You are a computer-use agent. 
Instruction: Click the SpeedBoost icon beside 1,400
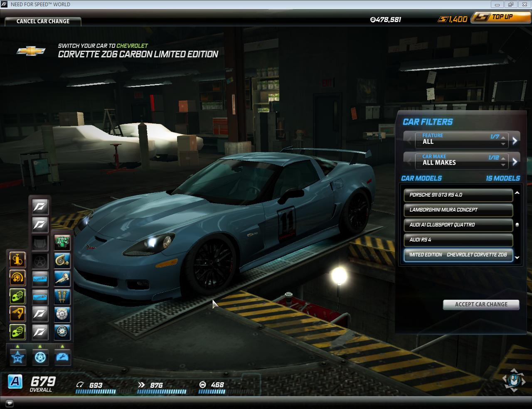coord(443,19)
